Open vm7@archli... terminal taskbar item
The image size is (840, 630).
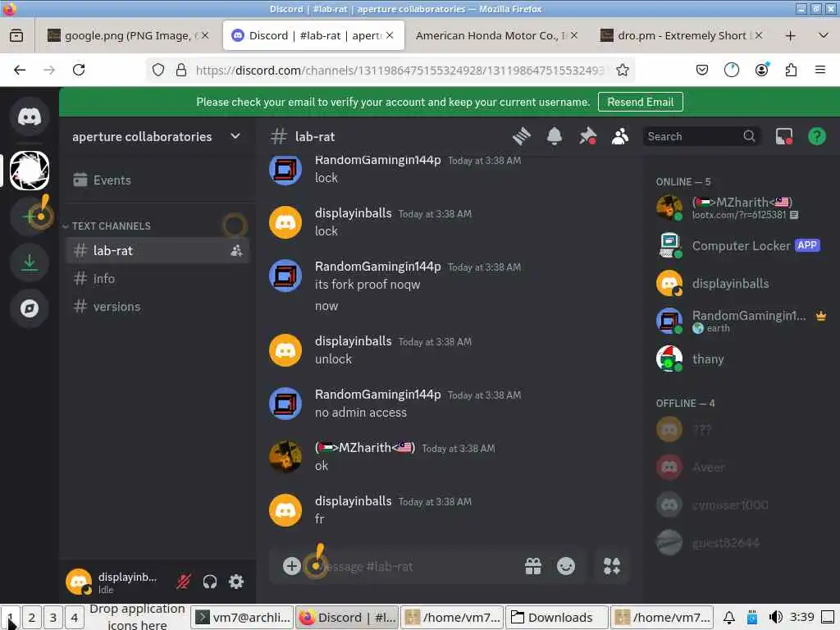pyautogui.click(x=243, y=618)
